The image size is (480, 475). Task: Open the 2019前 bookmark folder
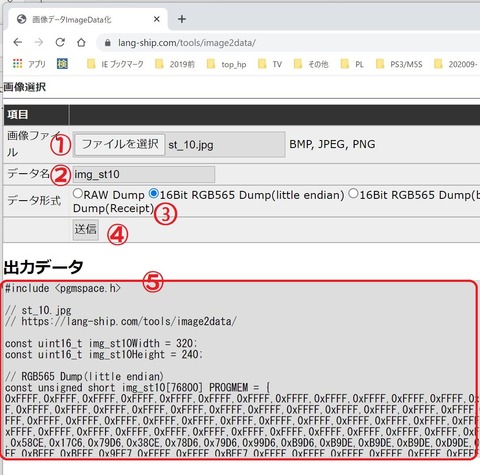pos(175,64)
